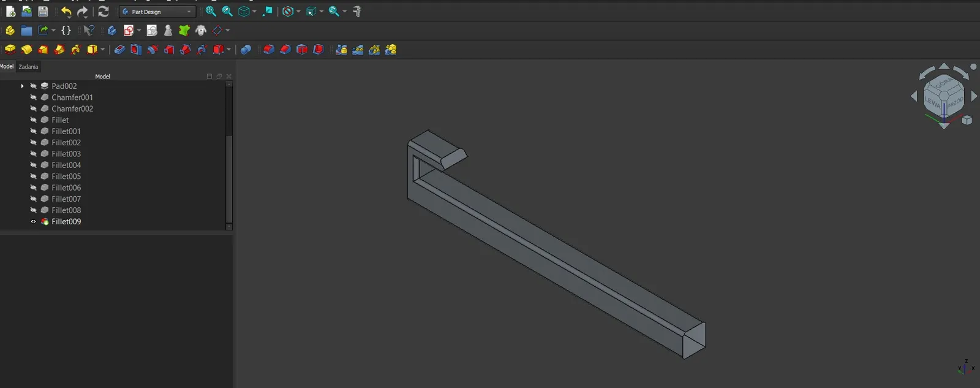Select the Revolution tool icon
The image size is (980, 388).
click(x=26, y=50)
